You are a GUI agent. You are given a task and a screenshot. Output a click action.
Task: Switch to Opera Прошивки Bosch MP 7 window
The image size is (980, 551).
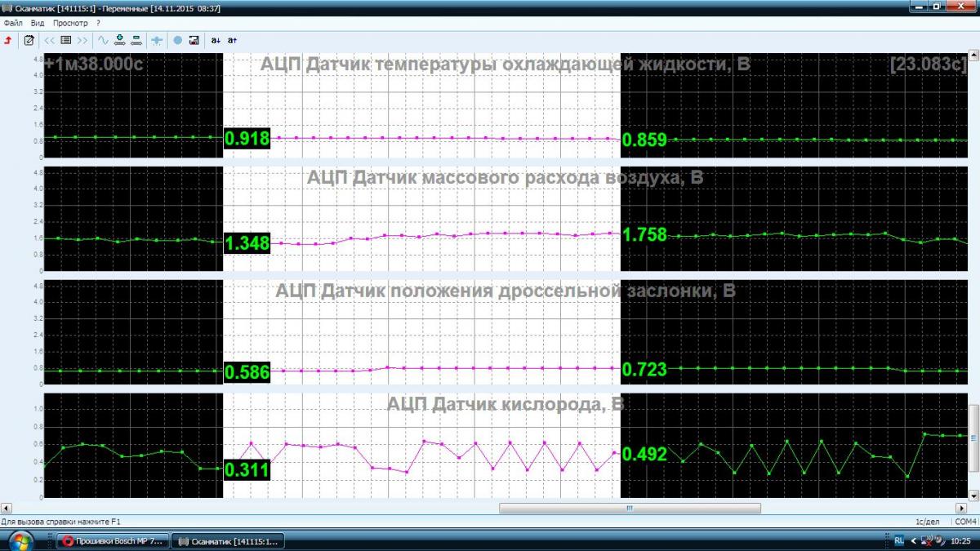coord(114,540)
